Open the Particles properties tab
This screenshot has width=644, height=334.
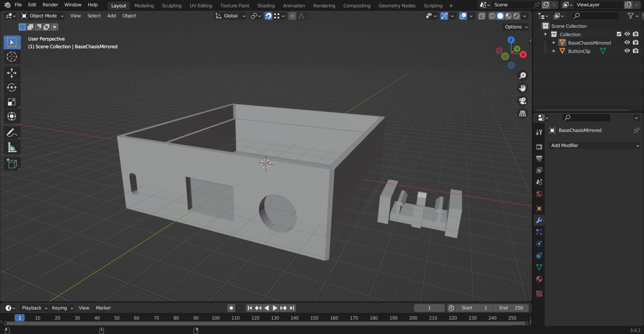tap(539, 232)
